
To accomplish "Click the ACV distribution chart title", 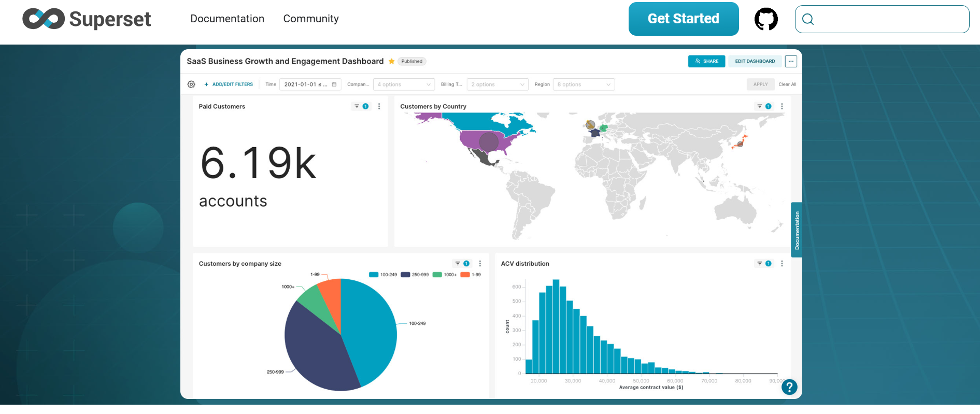I will point(525,263).
